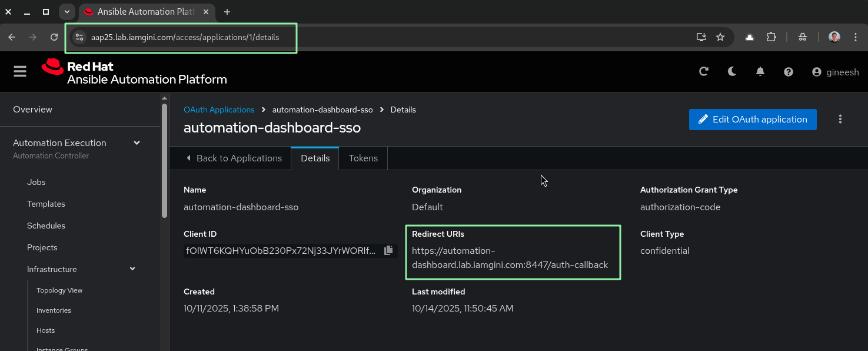This screenshot has height=351, width=868.
Task: Open the notifications bell
Action: (x=760, y=72)
